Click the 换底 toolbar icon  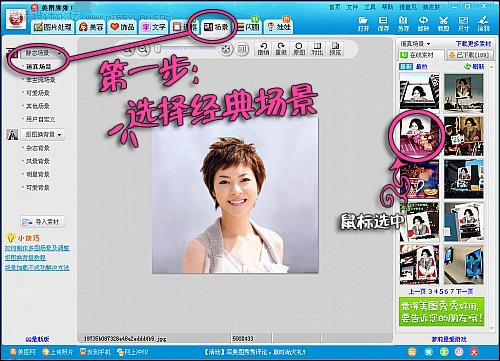[335, 49]
